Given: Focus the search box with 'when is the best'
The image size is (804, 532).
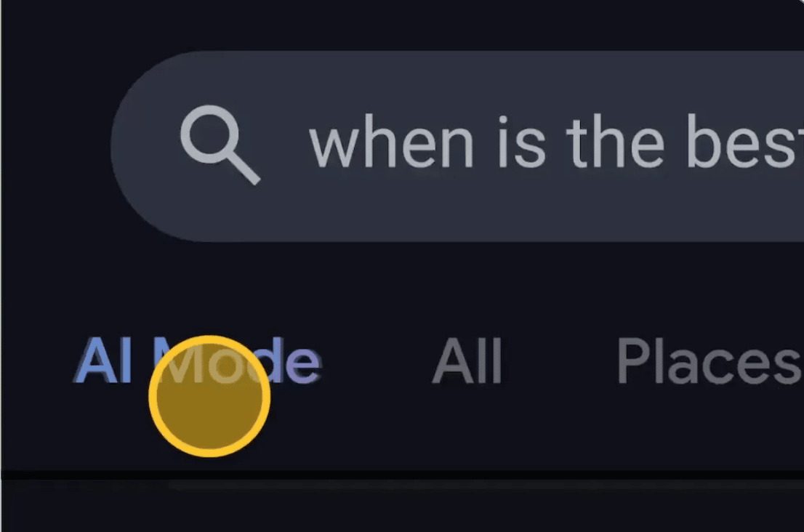Looking at the screenshot, I should click(457, 146).
